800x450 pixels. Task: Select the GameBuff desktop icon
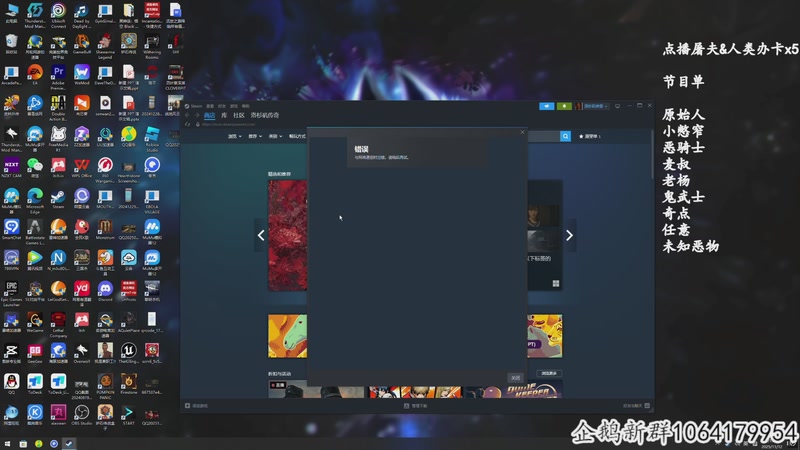[82, 44]
